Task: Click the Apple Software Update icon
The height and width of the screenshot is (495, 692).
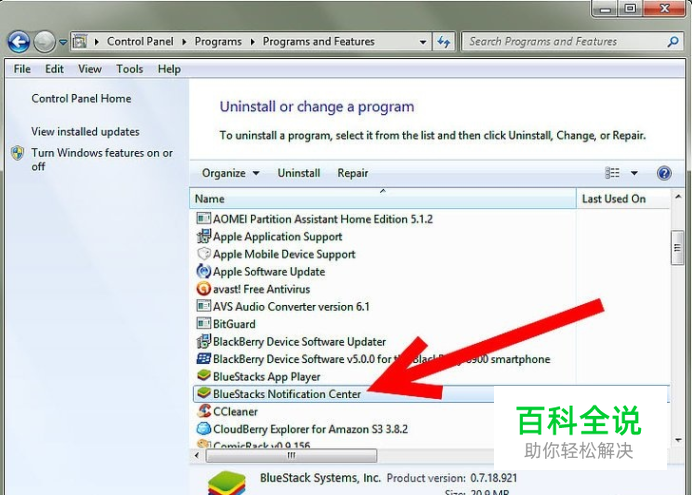Action: pos(203,271)
